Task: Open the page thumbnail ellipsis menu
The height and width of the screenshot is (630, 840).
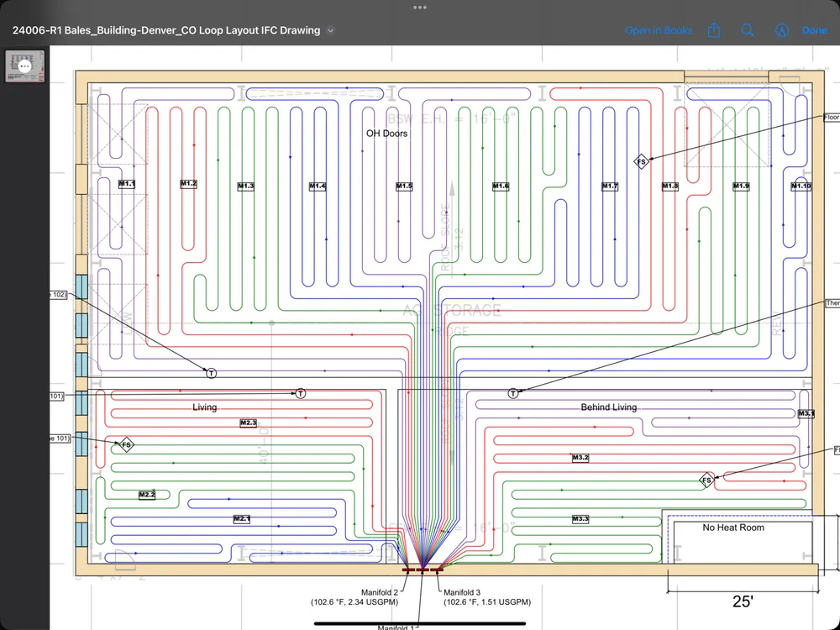Action: click(24, 65)
